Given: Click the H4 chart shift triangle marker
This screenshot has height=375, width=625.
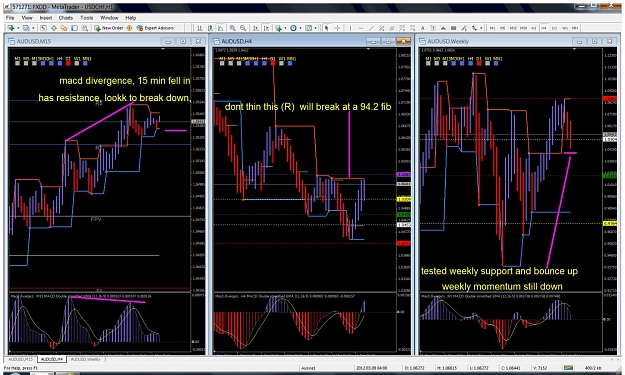Looking at the screenshot, I should [x=368, y=49].
